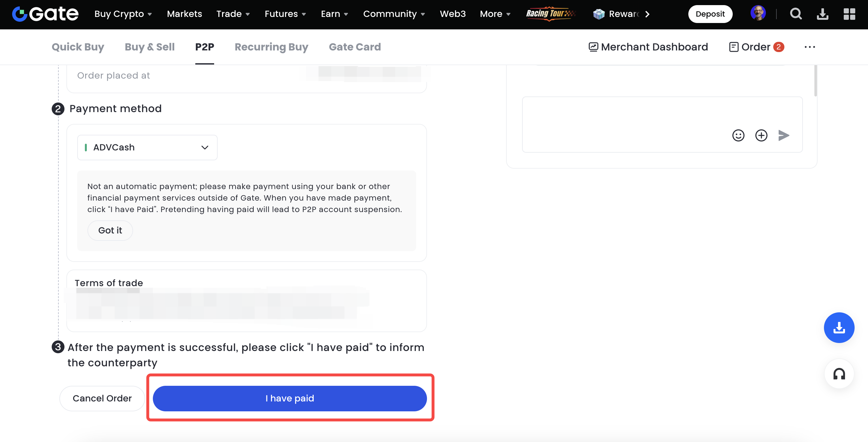
Task: Switch to the Quick Buy tab
Action: 78,47
